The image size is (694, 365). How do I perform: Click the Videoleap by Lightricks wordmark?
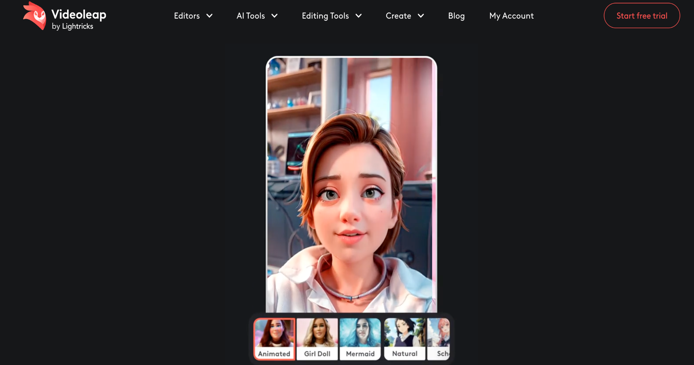coord(79,19)
